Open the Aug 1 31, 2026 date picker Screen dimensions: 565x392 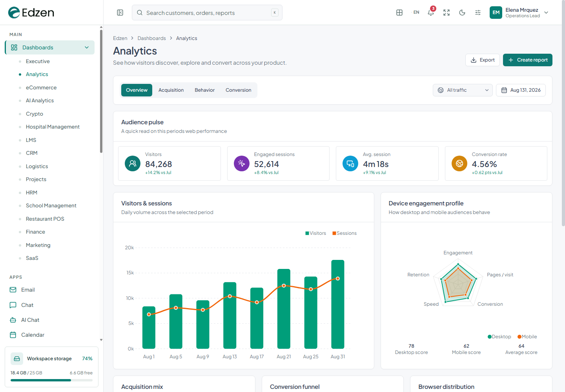tap(521, 90)
